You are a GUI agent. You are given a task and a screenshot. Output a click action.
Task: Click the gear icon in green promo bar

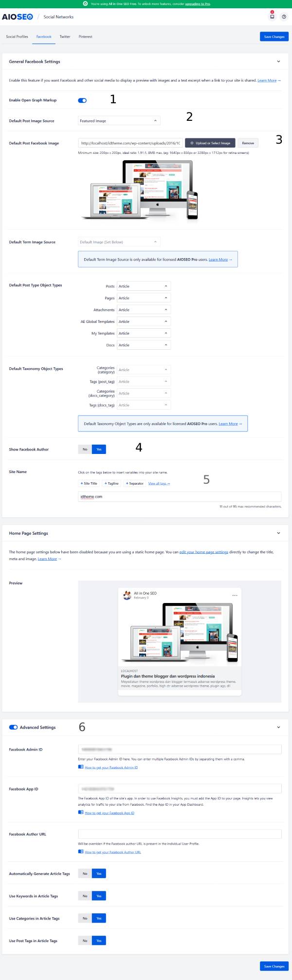pos(85,3)
